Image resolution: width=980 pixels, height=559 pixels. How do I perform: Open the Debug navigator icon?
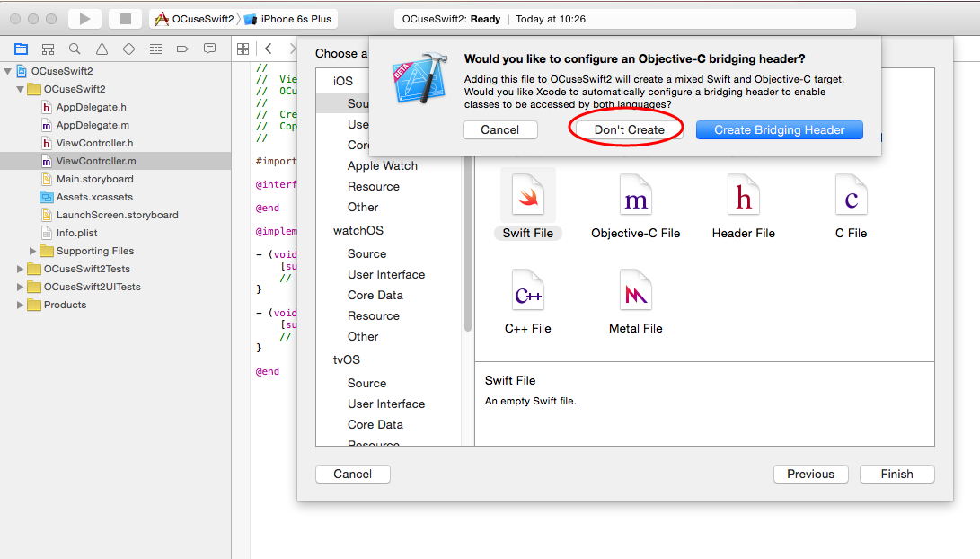(x=155, y=49)
